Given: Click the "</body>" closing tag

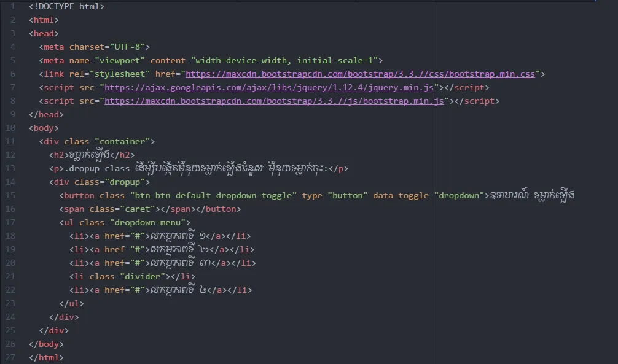Looking at the screenshot, I should click(x=46, y=344).
